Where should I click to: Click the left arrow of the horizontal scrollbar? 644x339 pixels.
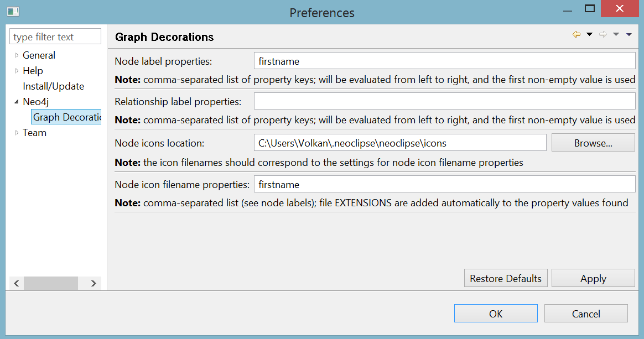pos(16,283)
